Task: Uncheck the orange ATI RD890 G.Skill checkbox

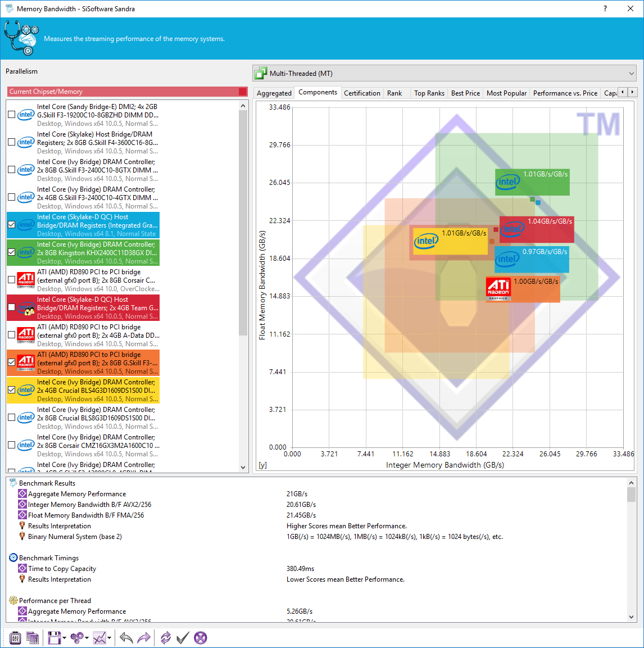Action: [12, 362]
